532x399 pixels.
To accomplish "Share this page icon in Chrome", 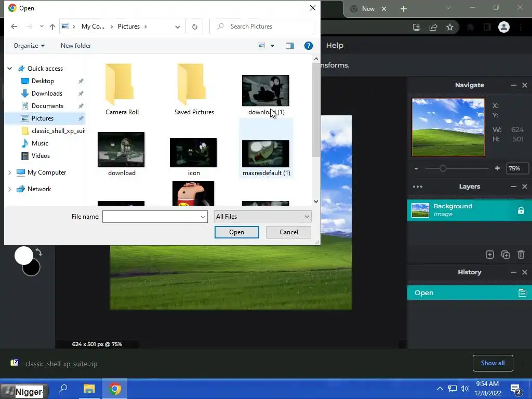I will point(433,27).
